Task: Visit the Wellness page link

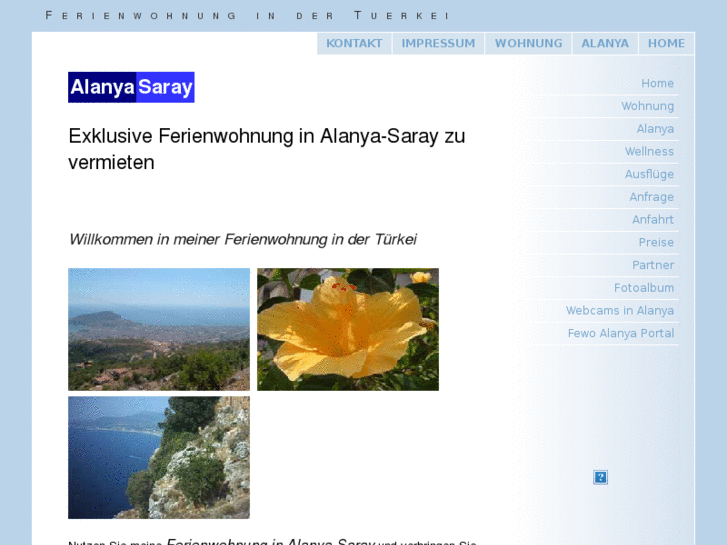Action: click(x=649, y=152)
